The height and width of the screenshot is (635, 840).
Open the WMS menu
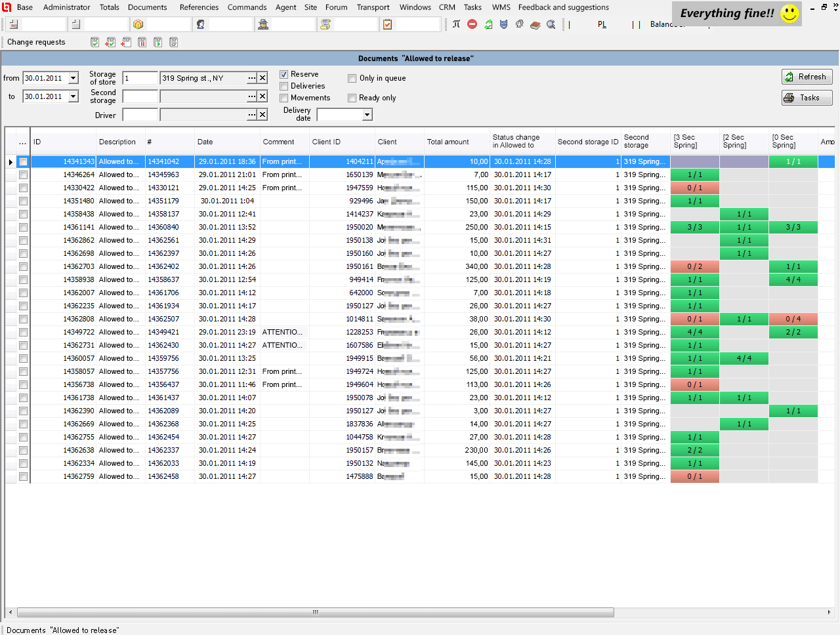501,7
